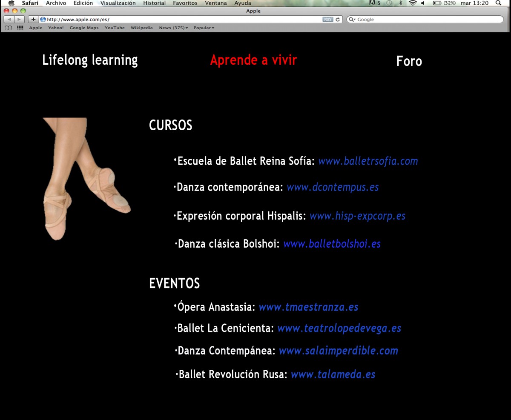Open the YouTube bookmark

(115, 28)
